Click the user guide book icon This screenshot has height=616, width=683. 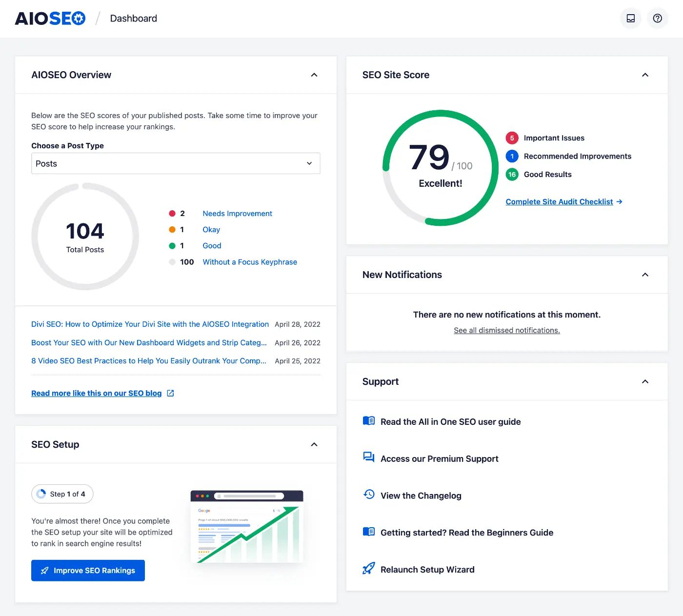(369, 420)
